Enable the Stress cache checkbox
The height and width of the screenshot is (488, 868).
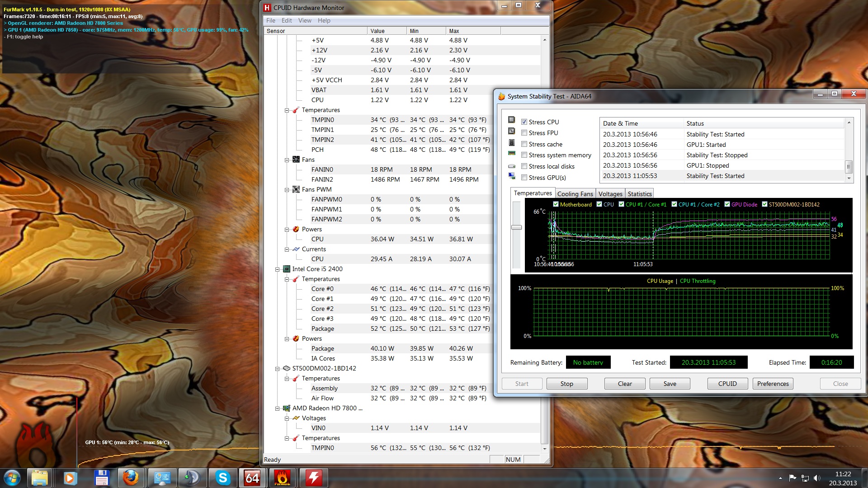(x=524, y=144)
